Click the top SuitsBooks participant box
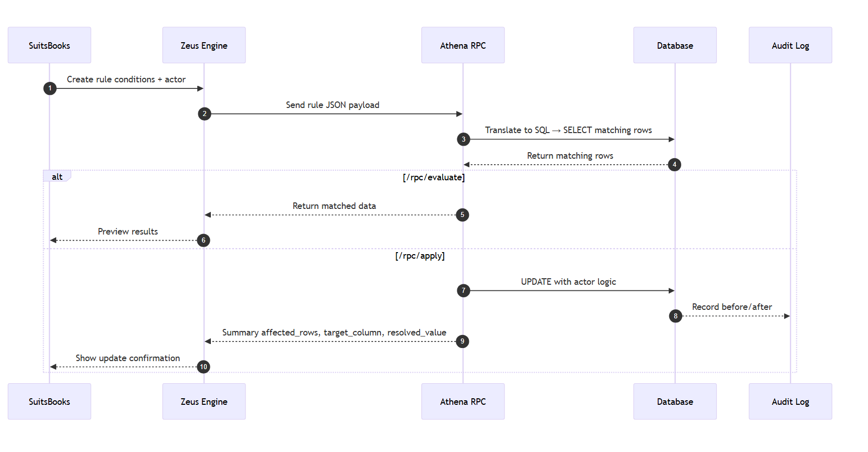The image size is (868, 452). point(49,45)
